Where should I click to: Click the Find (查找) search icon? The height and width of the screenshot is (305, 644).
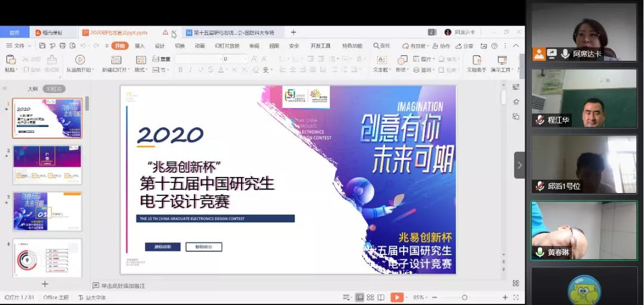pyautogui.click(x=381, y=45)
